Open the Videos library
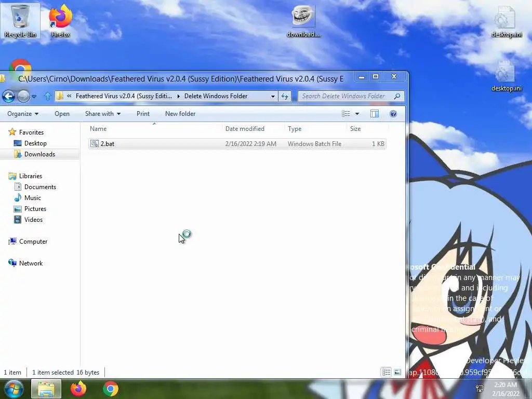 pos(33,220)
